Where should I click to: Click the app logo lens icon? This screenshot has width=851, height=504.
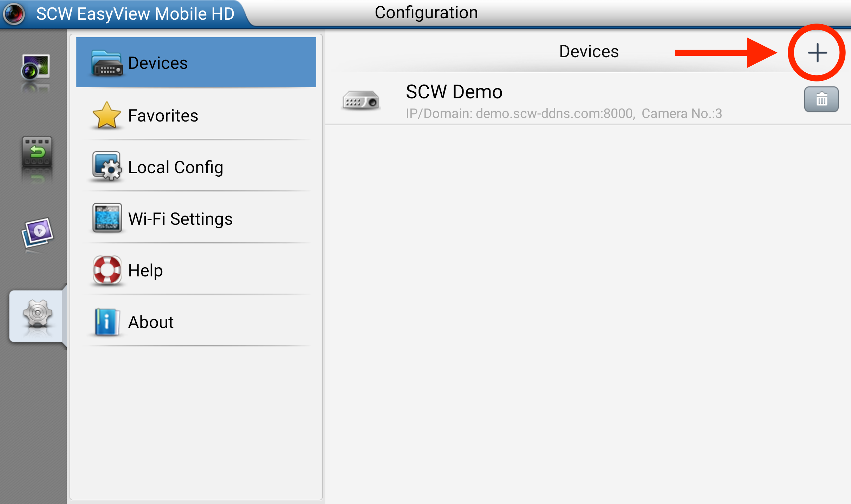tap(14, 13)
